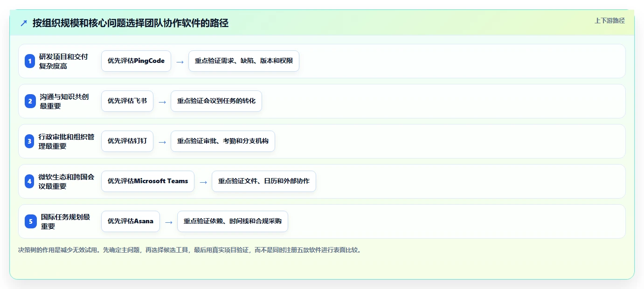Click the 上下游路径 label
644x289 pixels.
(x=609, y=21)
